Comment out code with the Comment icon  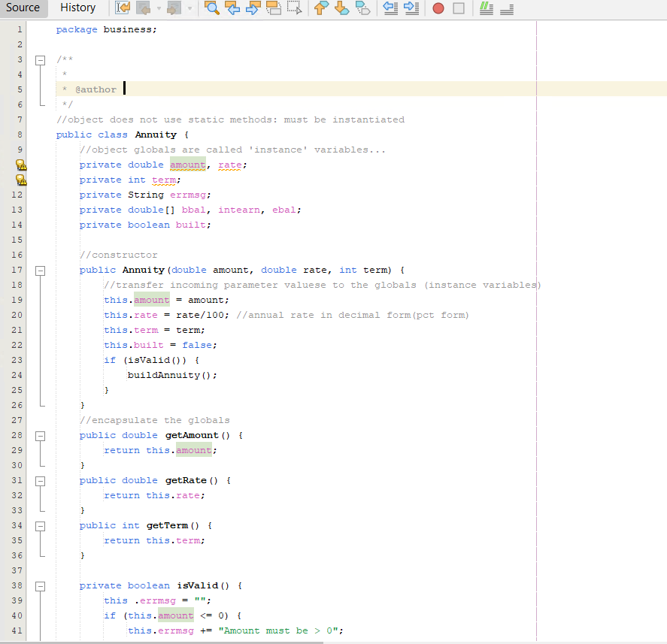coord(487,8)
